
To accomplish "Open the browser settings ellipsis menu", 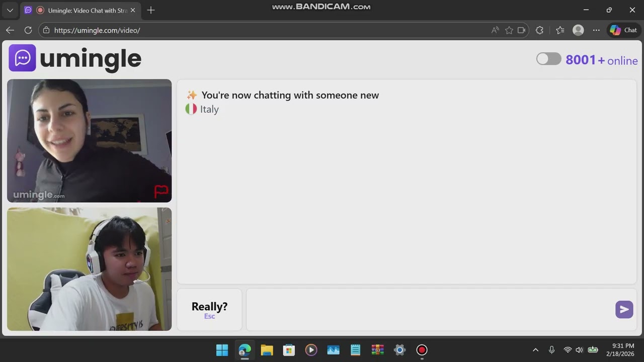I will (596, 30).
